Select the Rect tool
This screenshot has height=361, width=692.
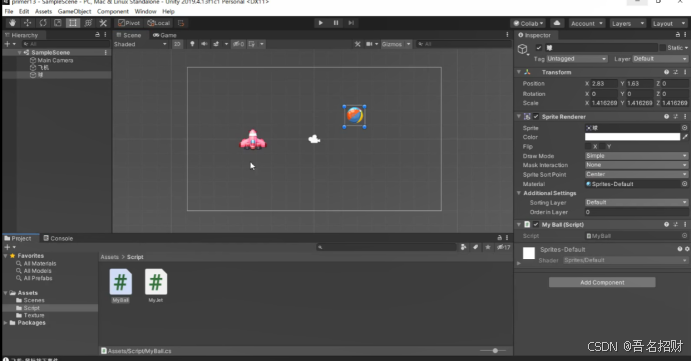click(73, 23)
